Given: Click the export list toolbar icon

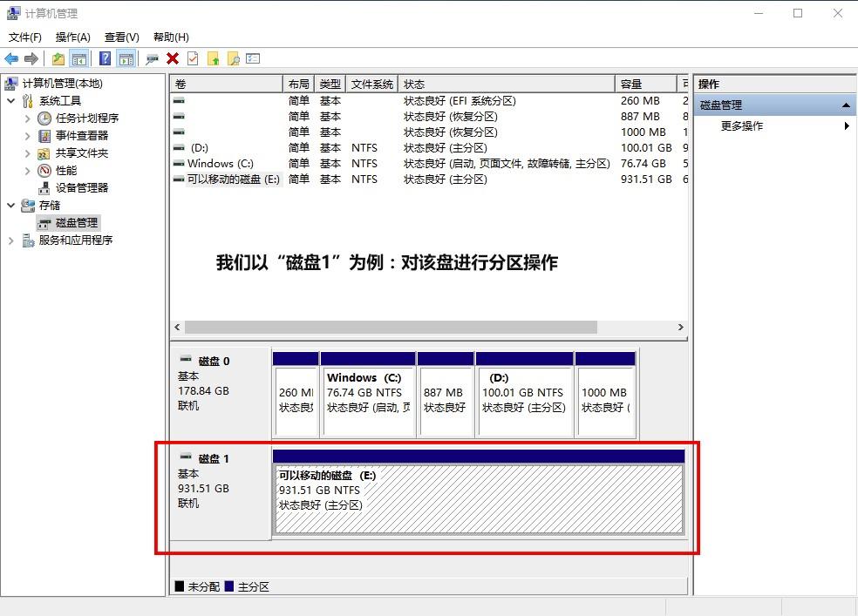Looking at the screenshot, I should pyautogui.click(x=253, y=58).
